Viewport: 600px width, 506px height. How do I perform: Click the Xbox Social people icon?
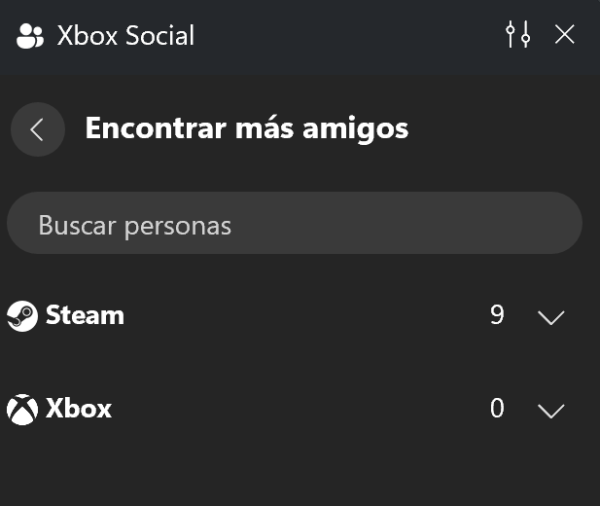click(x=30, y=36)
